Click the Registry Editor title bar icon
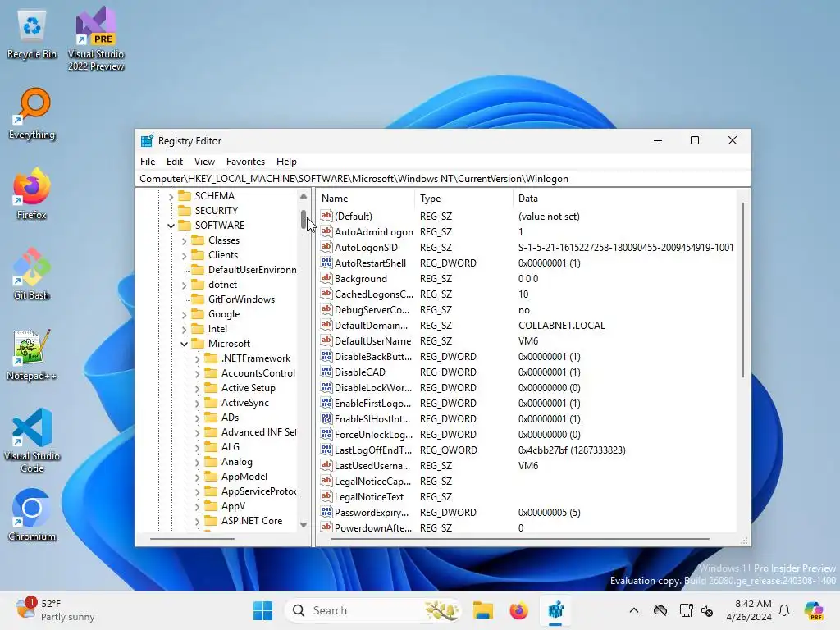 (147, 141)
